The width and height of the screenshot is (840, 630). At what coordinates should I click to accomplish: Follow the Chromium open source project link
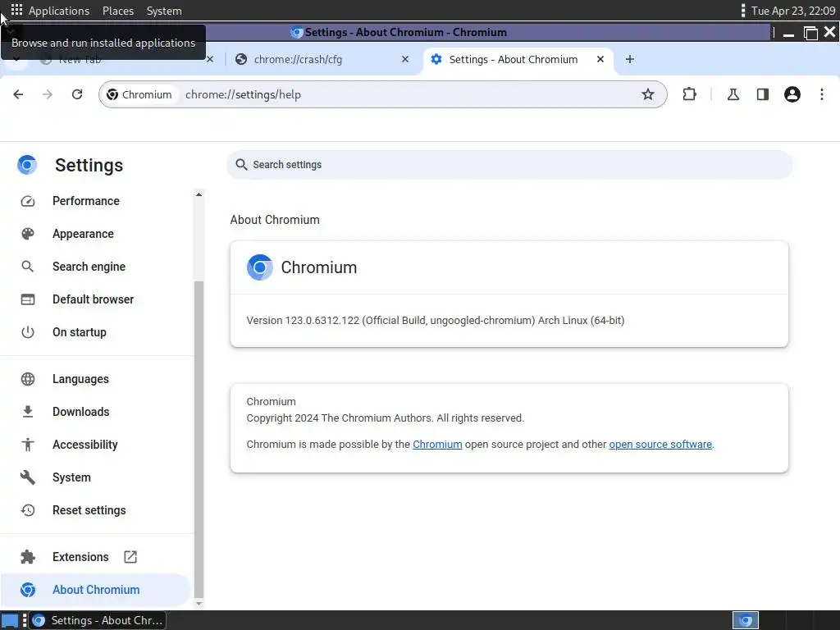[x=437, y=444]
